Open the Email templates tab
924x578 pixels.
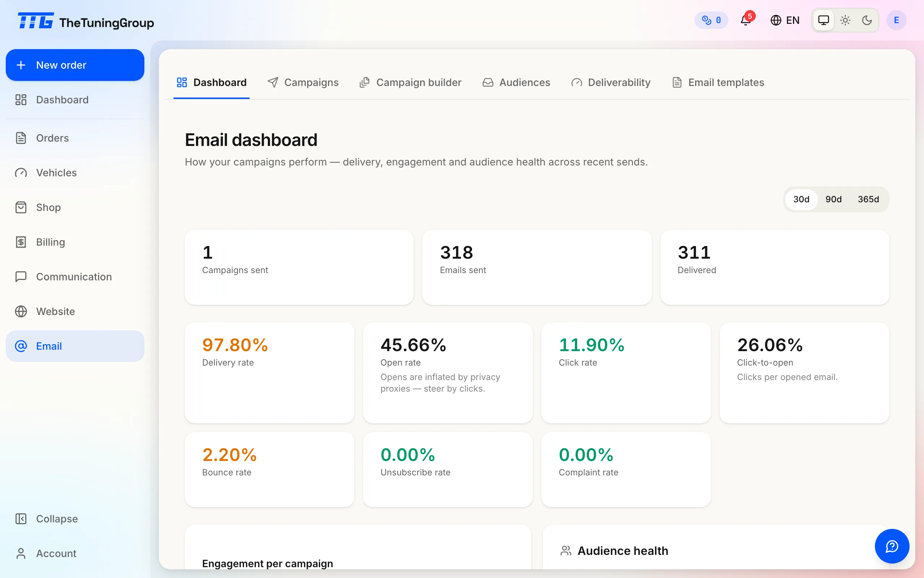point(718,83)
